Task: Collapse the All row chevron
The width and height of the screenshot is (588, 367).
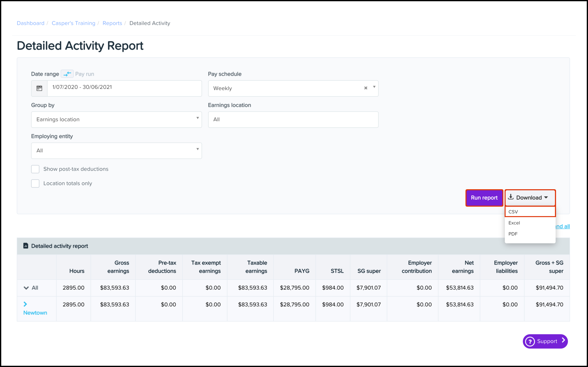Action: [x=26, y=288]
